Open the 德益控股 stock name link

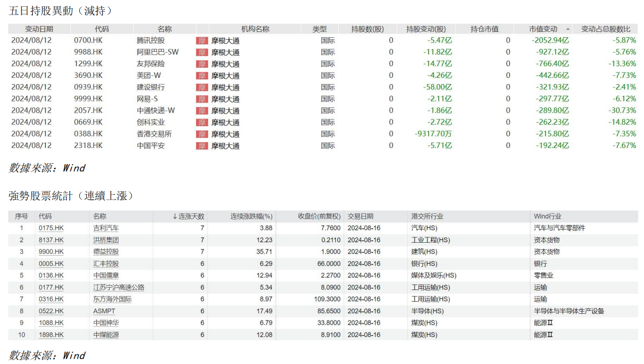pos(106,252)
